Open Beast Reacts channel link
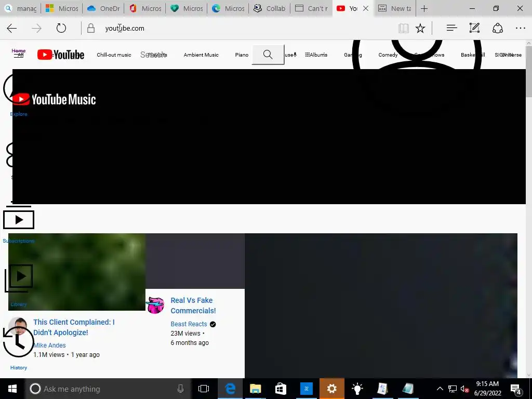532x399 pixels. (x=189, y=324)
